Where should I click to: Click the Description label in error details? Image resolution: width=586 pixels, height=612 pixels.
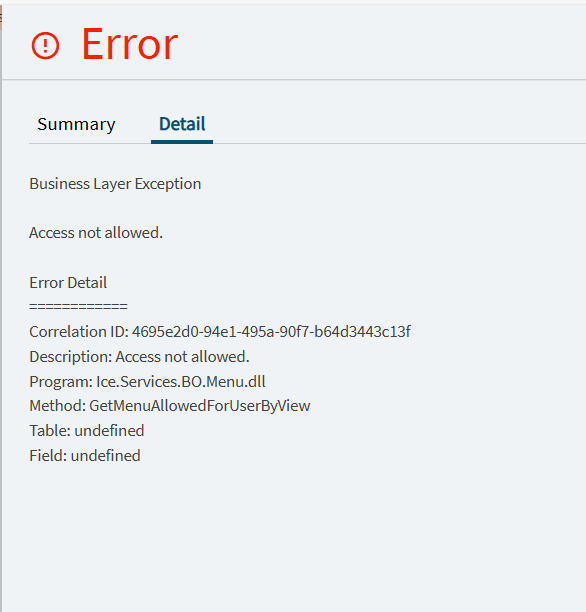[x=71, y=357]
